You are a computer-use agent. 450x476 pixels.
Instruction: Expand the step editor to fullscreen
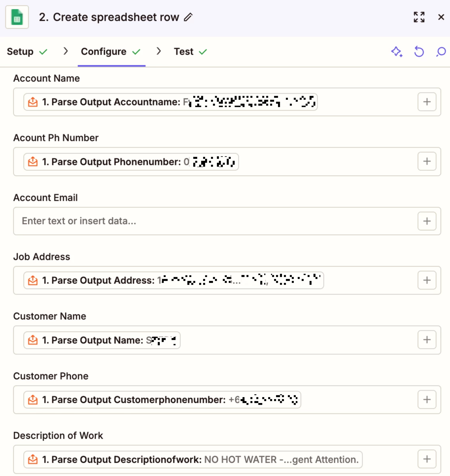coord(419,17)
